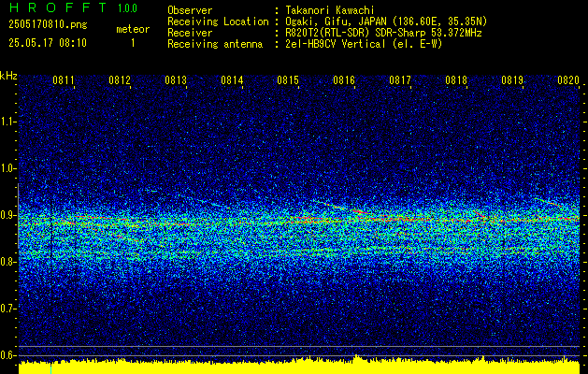This screenshot has width=588, height=374.
Task: Click the 0.7 kHz axis label
Action: pos(7,309)
